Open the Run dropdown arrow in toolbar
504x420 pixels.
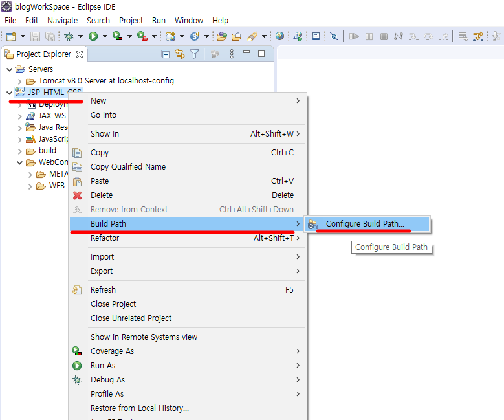pos(105,36)
